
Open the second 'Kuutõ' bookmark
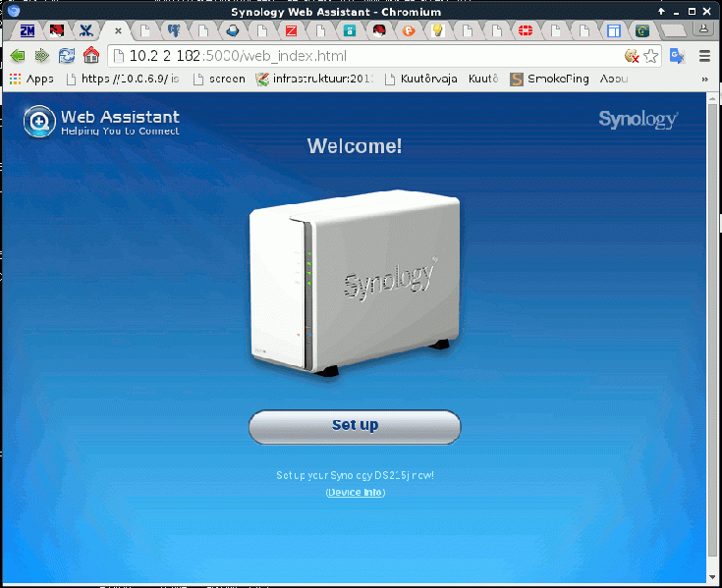click(x=483, y=80)
